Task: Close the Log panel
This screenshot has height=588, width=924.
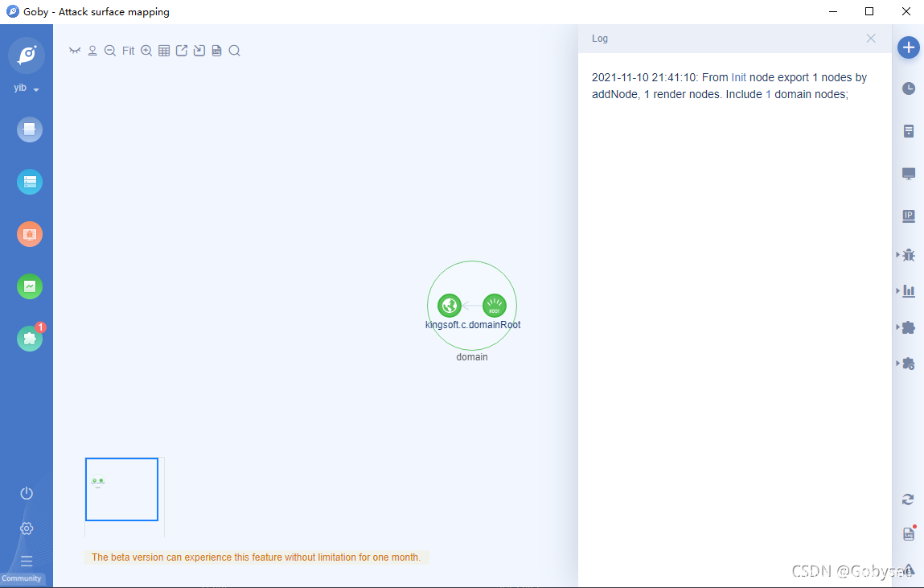Action: click(870, 39)
